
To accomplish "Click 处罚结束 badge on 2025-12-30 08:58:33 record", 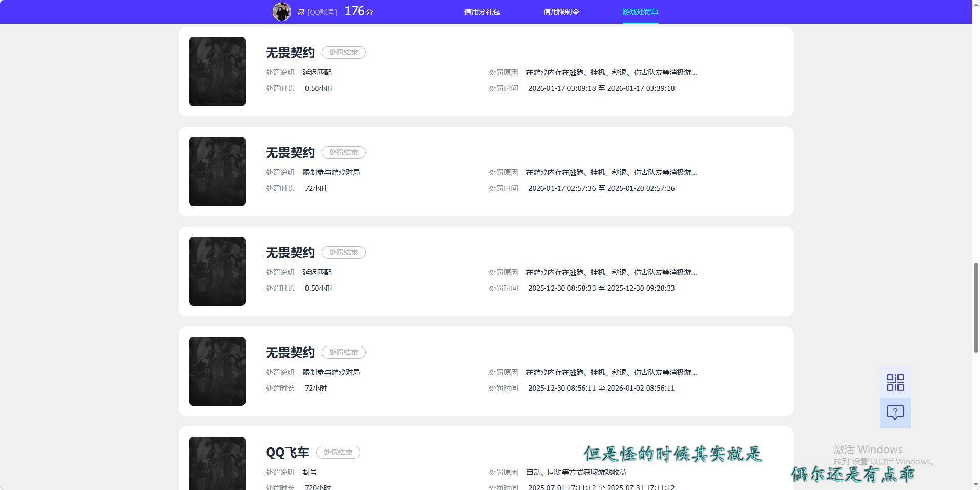I will point(343,252).
